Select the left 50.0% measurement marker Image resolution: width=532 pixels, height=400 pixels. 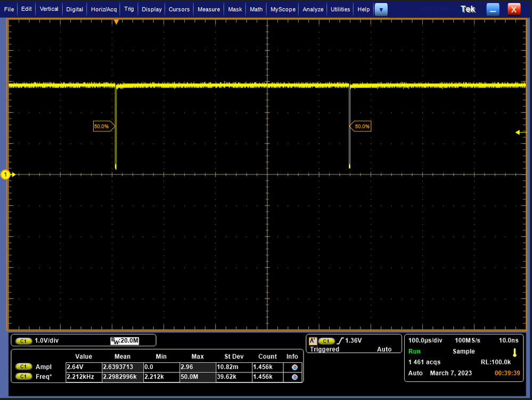103,127
